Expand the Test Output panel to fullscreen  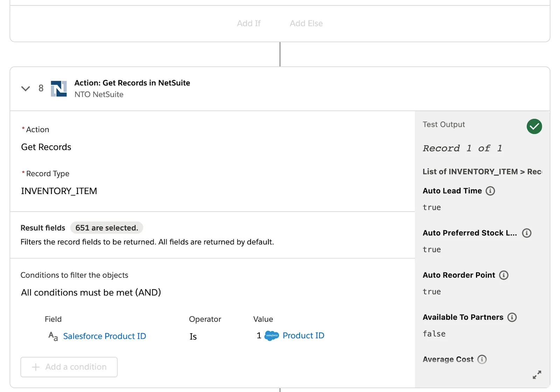[537, 375]
